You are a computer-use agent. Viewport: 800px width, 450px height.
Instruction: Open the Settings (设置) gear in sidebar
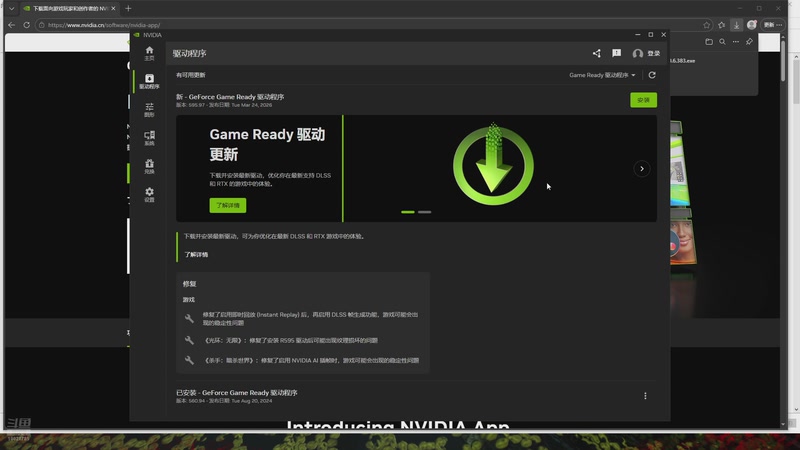tap(149, 194)
